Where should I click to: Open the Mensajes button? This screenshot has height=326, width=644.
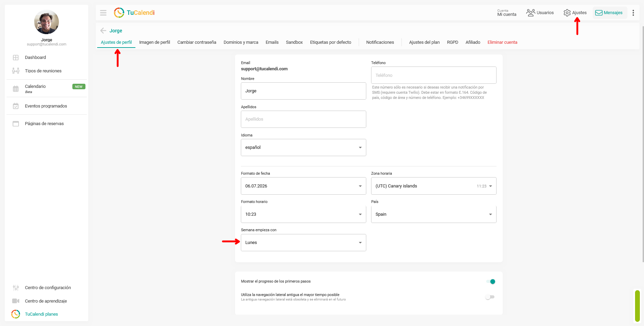coord(609,13)
